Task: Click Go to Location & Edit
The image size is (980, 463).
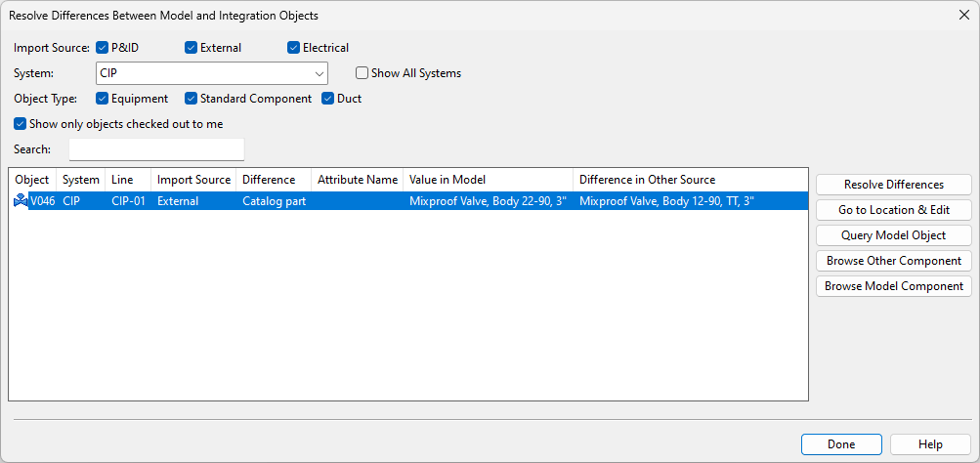Action: coord(893,210)
